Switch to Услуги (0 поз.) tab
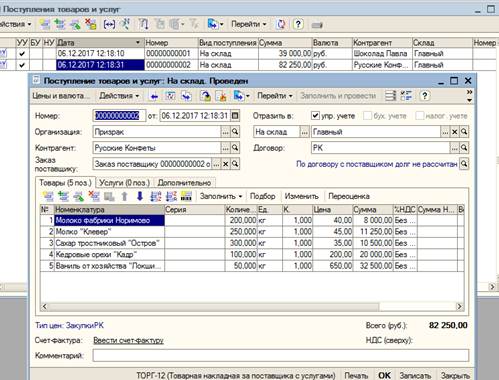The width and height of the screenshot is (499, 380). 125,183
